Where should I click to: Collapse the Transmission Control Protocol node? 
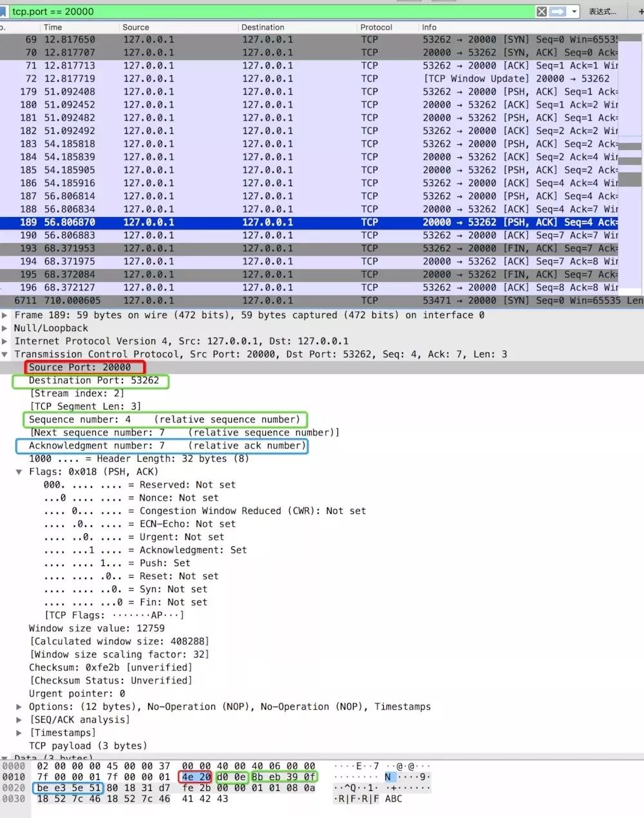[x=5, y=354]
